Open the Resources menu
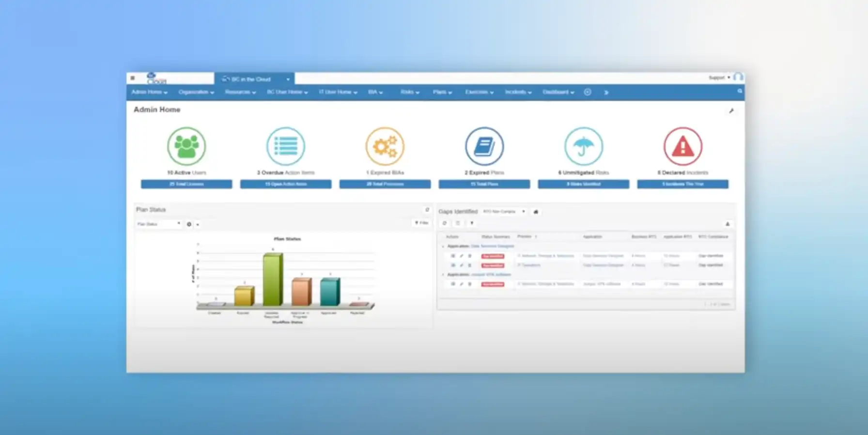This screenshot has width=868, height=435. [x=240, y=92]
